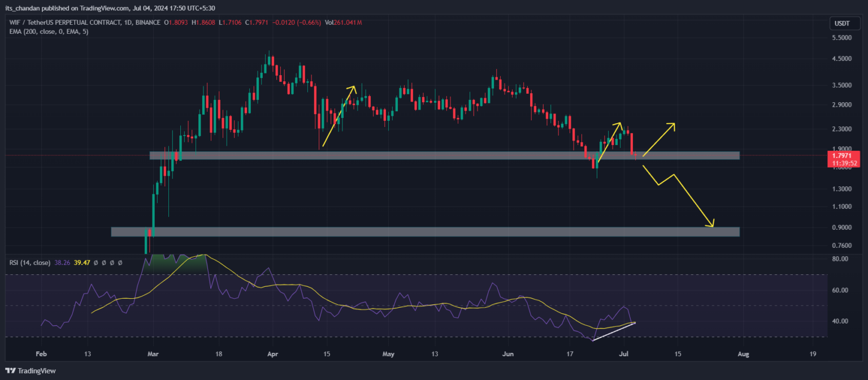Screen dimensions: 868x380
Task: Click the RSI value 38.26 in legend
Action: [63, 263]
